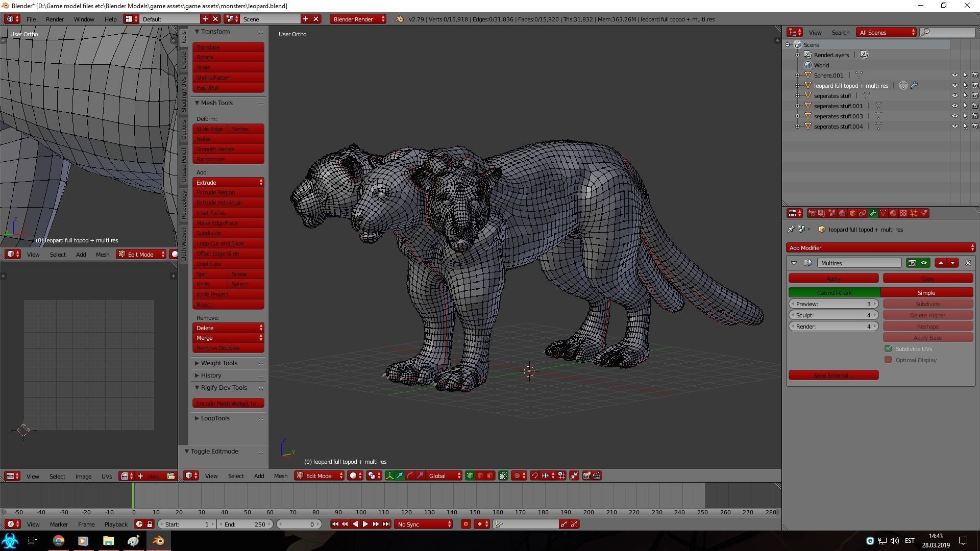Open the All Scenes filter dropdown in outliner
Screen dimensions: 980x551
(x=886, y=32)
